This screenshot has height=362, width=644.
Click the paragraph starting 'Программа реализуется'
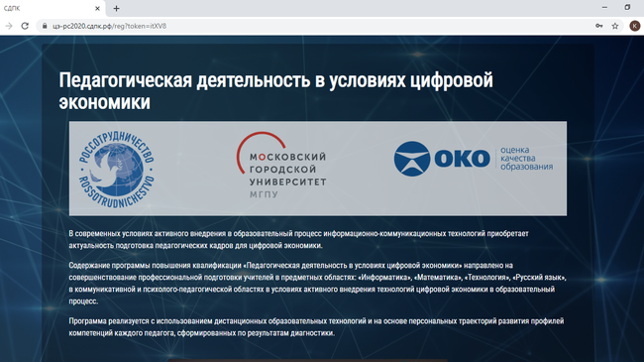point(316,327)
